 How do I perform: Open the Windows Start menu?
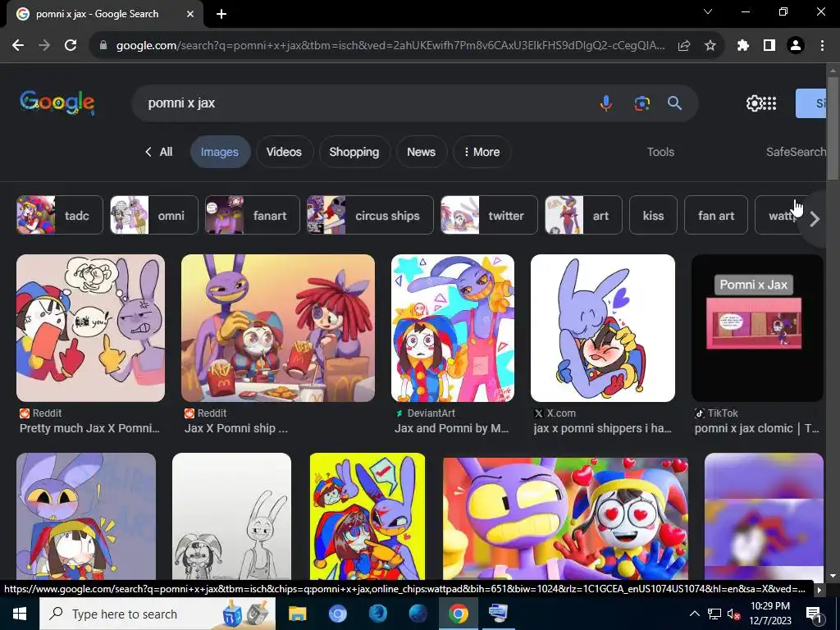20,614
